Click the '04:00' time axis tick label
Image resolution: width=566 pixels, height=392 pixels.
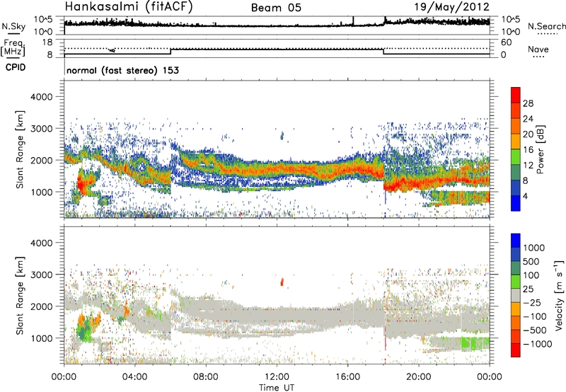[135, 377]
